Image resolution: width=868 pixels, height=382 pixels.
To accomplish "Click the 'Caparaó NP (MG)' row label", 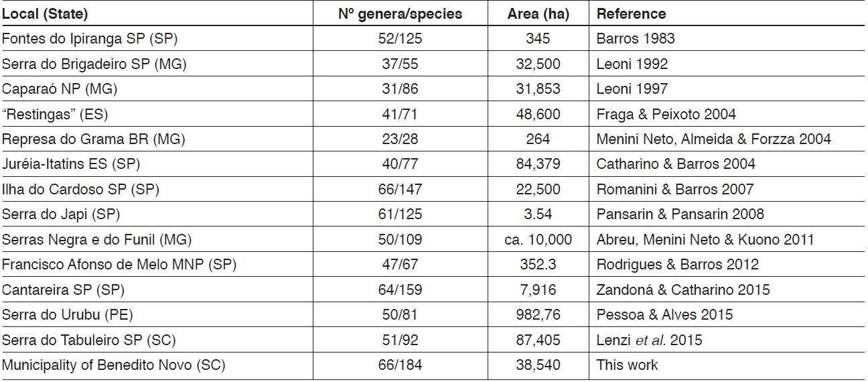I will pyautogui.click(x=55, y=89).
